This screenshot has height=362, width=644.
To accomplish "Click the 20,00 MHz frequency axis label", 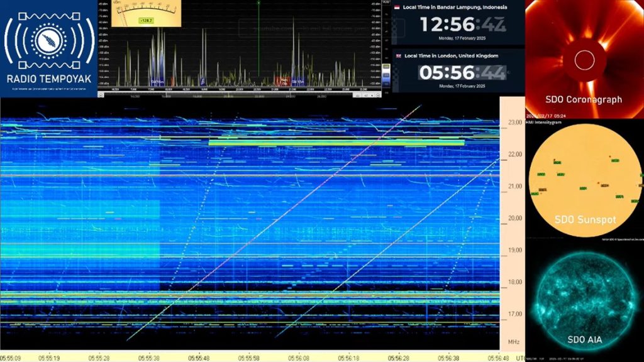I will tap(515, 218).
